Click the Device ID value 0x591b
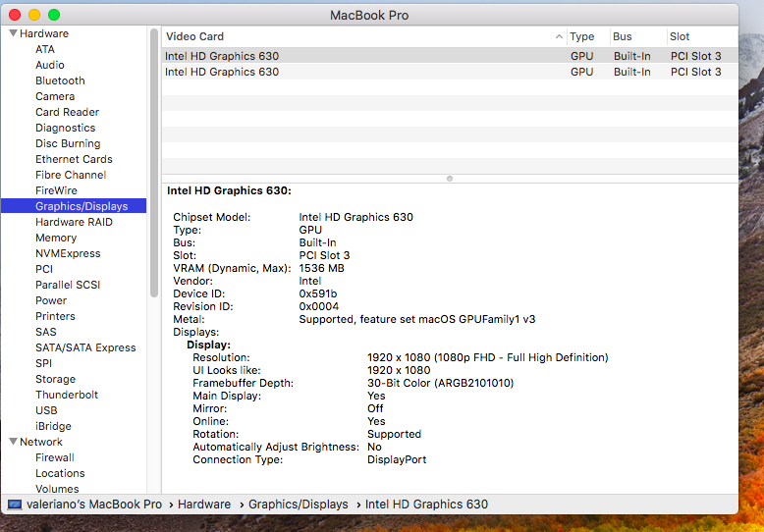 (x=318, y=293)
